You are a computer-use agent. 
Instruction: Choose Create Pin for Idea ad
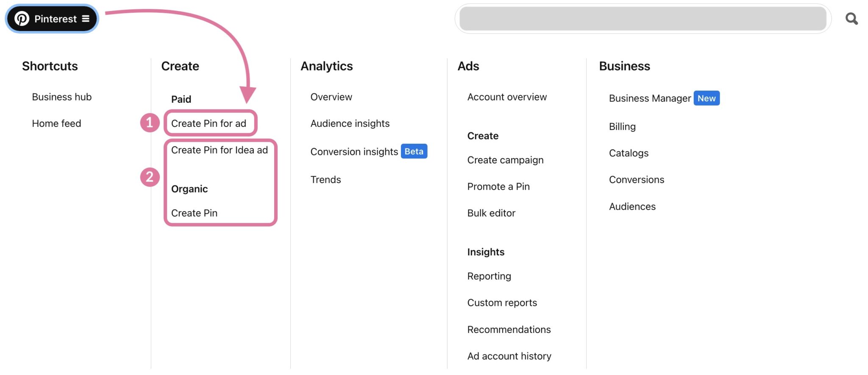(x=220, y=150)
